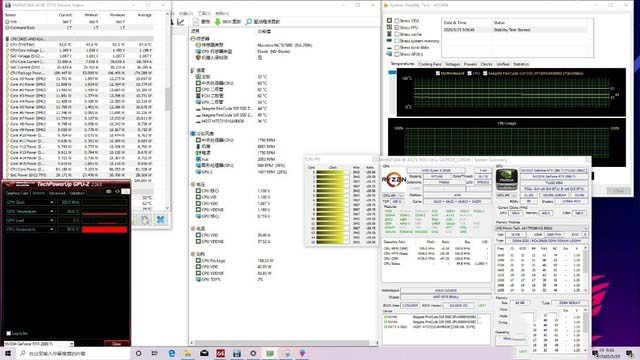Open Voltages tab in stability test
Image resolution: width=640 pixels, height=360 pixels.
pos(453,64)
